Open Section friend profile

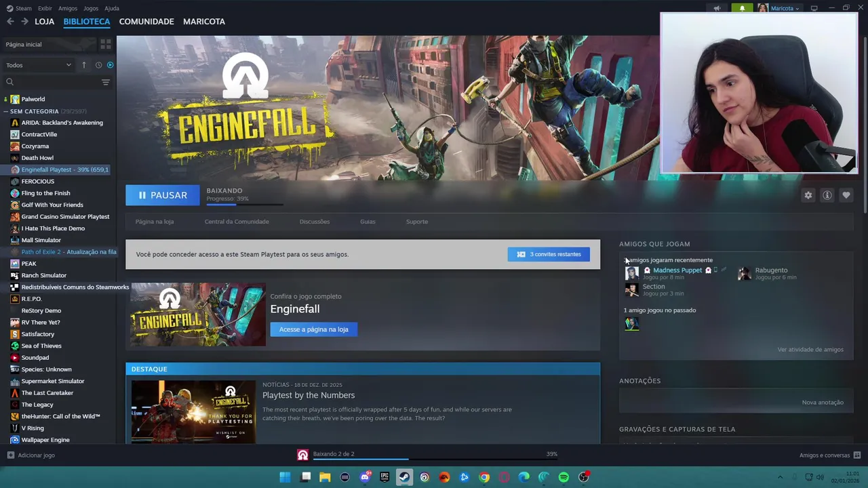coord(654,287)
